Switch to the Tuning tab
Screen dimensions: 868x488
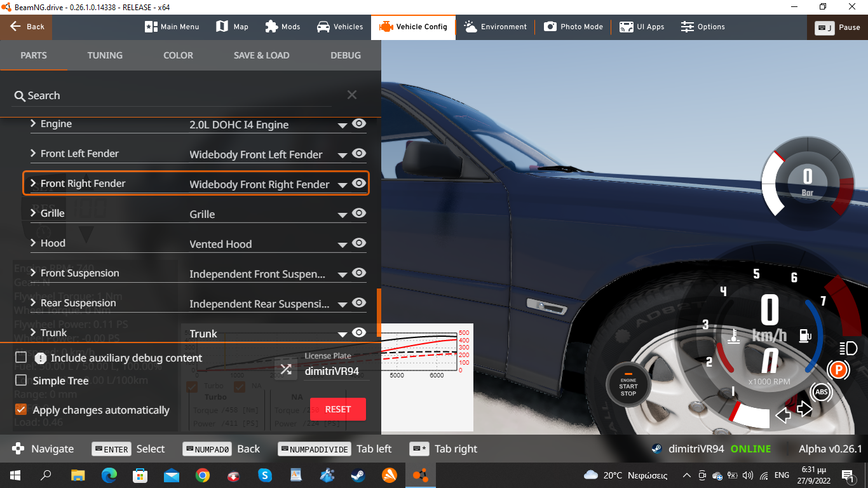tap(105, 55)
